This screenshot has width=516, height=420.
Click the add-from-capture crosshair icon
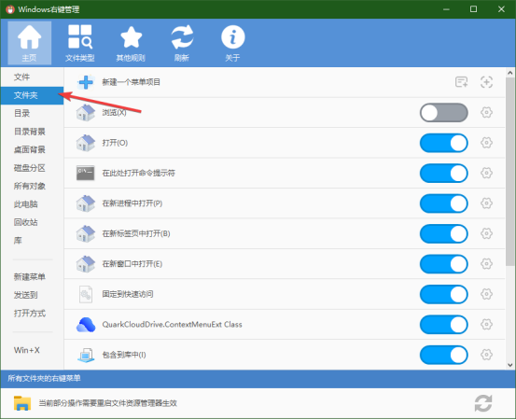point(486,82)
